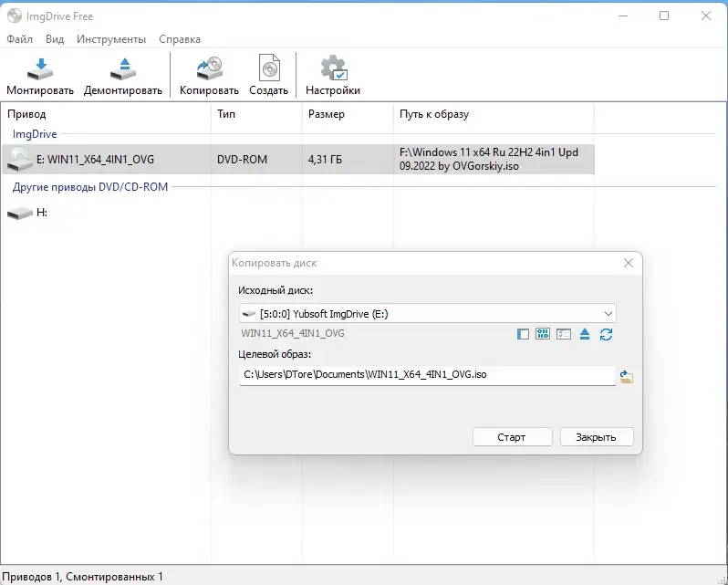Click the drive icon next to H:
Screen dimensions: 728x585
20,214
